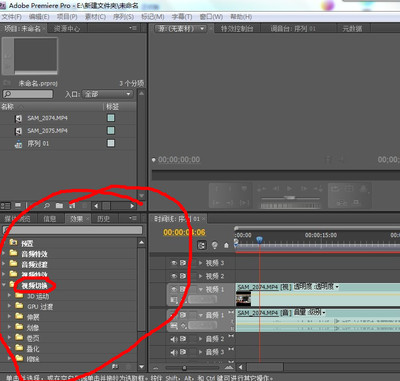Expand the 伸展 folder arrow
The width and height of the screenshot is (400, 381).
(x=9, y=317)
